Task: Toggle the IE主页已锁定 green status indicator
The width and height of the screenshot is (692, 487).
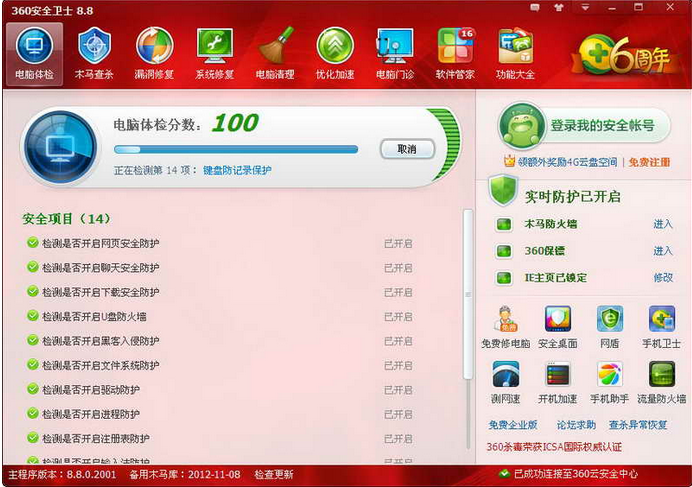Action: pos(504,278)
